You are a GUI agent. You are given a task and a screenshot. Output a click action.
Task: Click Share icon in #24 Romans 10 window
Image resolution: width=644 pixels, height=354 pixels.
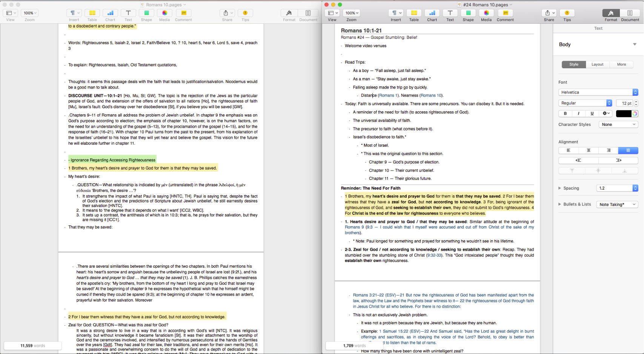pyautogui.click(x=549, y=13)
